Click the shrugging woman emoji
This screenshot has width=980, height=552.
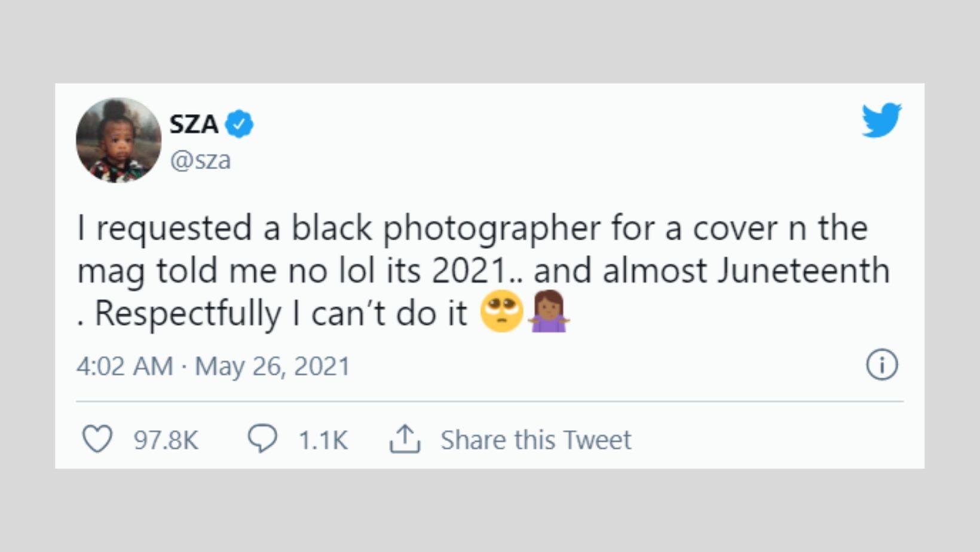549,312
